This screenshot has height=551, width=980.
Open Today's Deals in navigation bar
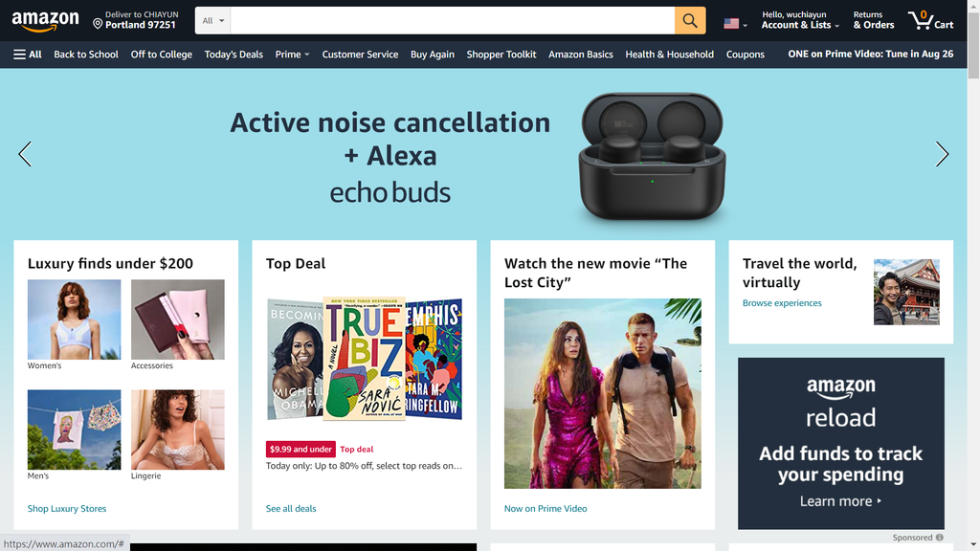pyautogui.click(x=234, y=55)
